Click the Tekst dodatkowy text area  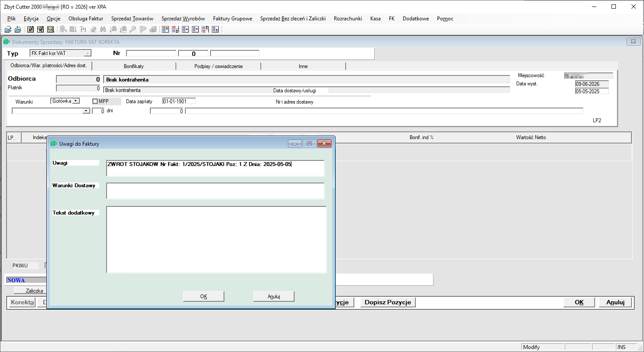[x=216, y=240]
